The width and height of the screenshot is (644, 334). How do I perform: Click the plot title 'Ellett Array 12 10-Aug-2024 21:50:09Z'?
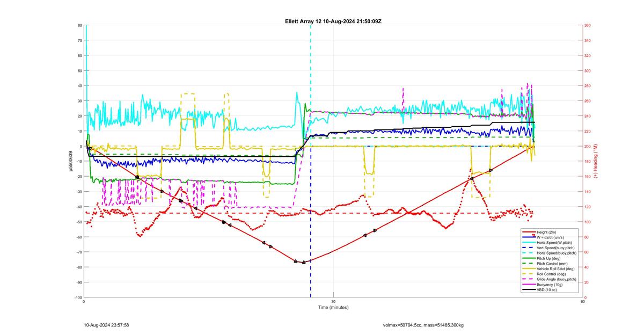point(333,21)
